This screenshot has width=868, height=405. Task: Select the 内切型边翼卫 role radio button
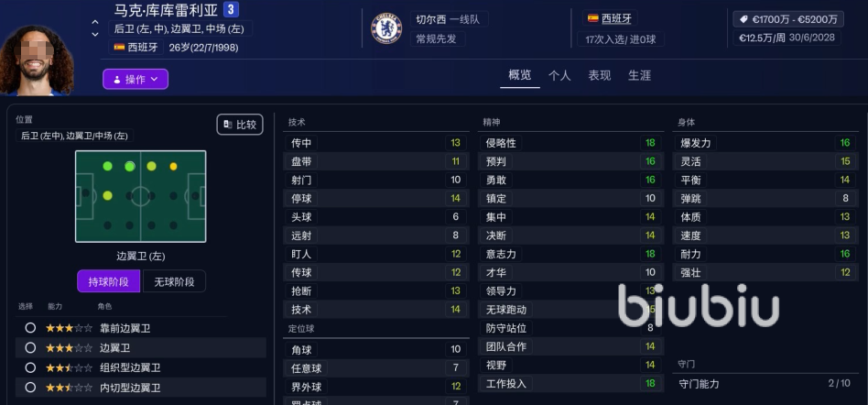(x=30, y=388)
